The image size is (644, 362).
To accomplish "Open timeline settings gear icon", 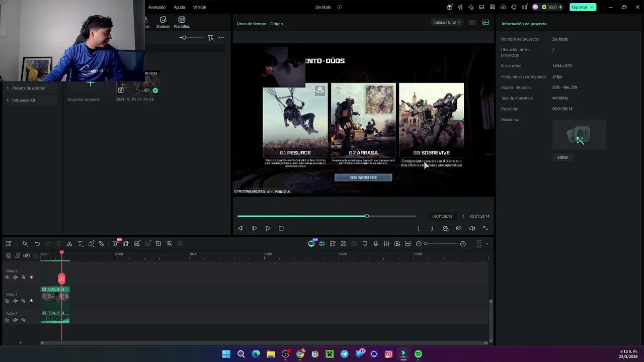I will point(8,255).
